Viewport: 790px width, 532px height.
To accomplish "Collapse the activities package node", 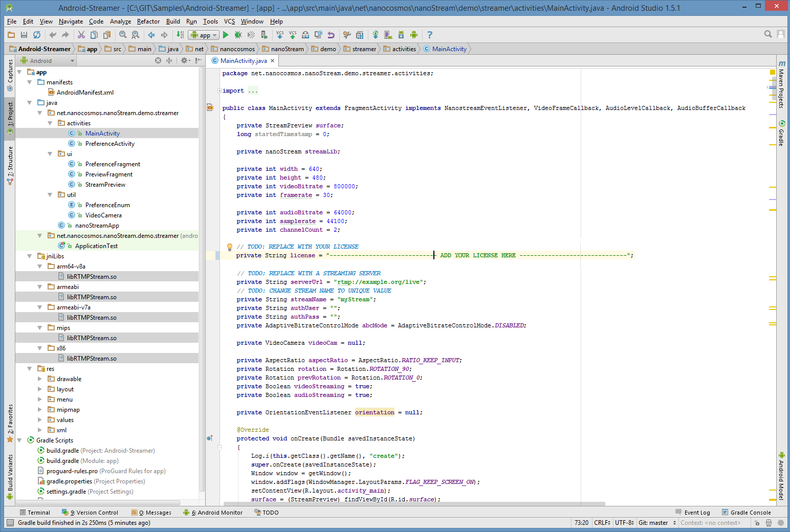I will point(50,123).
